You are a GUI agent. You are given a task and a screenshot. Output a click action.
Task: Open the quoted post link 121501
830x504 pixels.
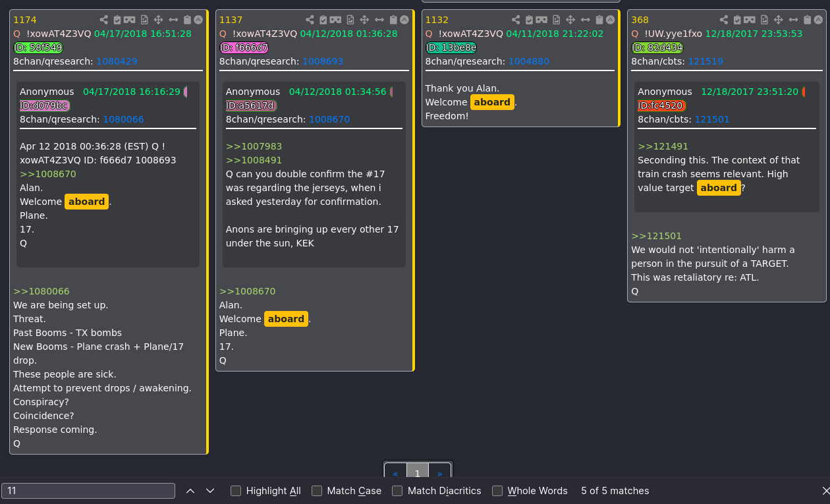tap(712, 119)
